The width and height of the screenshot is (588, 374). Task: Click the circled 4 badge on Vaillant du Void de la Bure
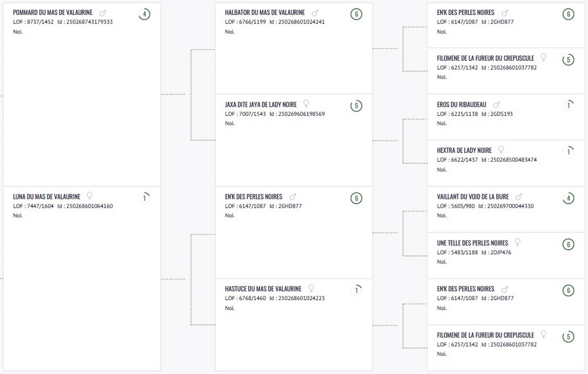pos(568,198)
